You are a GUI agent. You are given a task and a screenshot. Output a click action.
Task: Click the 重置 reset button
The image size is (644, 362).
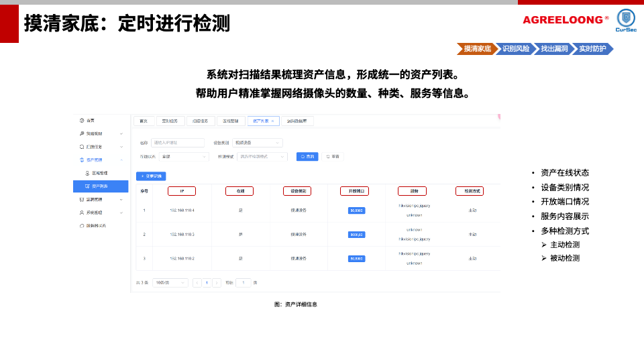pyautogui.click(x=333, y=157)
